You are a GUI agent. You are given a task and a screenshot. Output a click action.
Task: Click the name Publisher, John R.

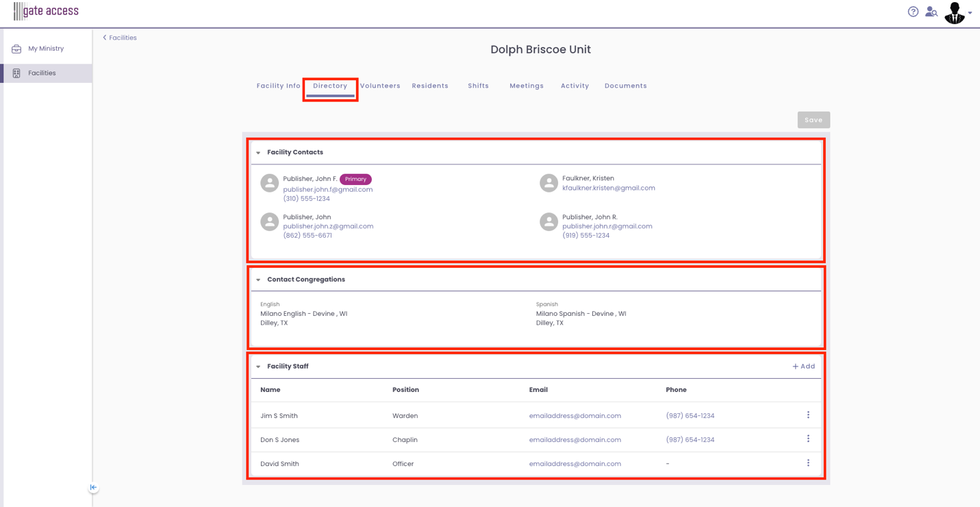pos(590,217)
